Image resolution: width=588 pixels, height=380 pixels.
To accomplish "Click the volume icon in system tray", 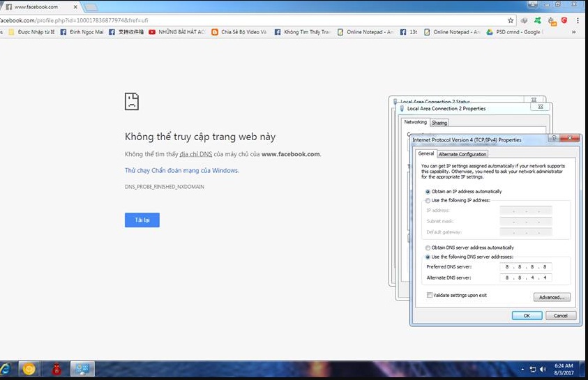I will tap(544, 369).
